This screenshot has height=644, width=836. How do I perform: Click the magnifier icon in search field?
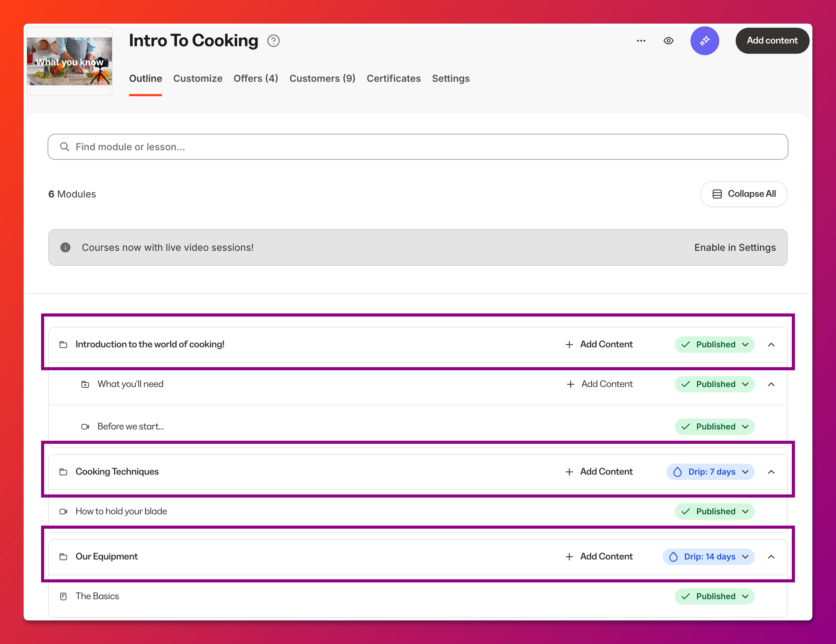point(65,146)
